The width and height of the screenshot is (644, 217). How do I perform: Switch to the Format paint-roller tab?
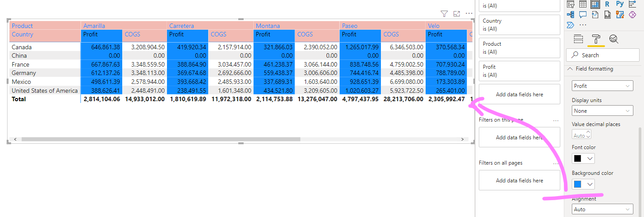[x=596, y=39]
